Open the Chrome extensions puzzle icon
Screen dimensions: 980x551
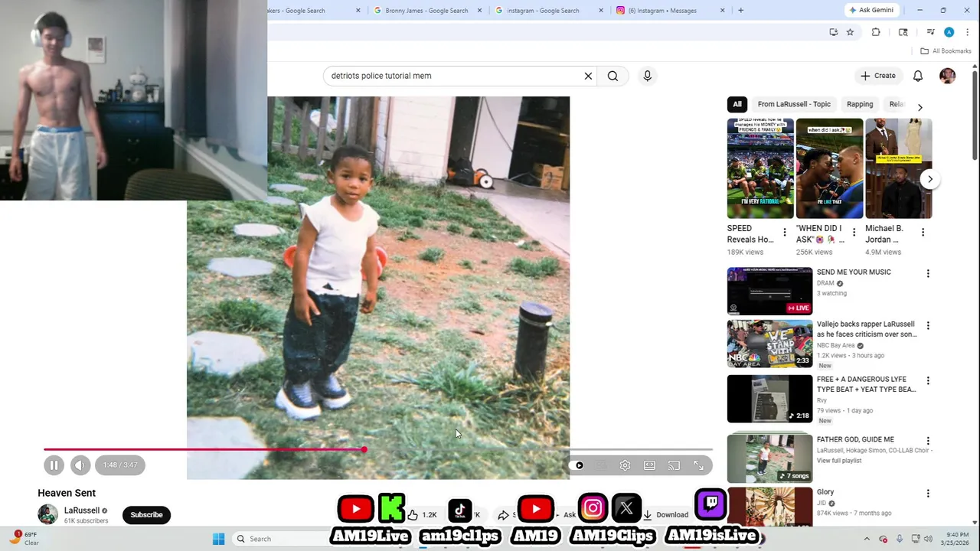[876, 32]
